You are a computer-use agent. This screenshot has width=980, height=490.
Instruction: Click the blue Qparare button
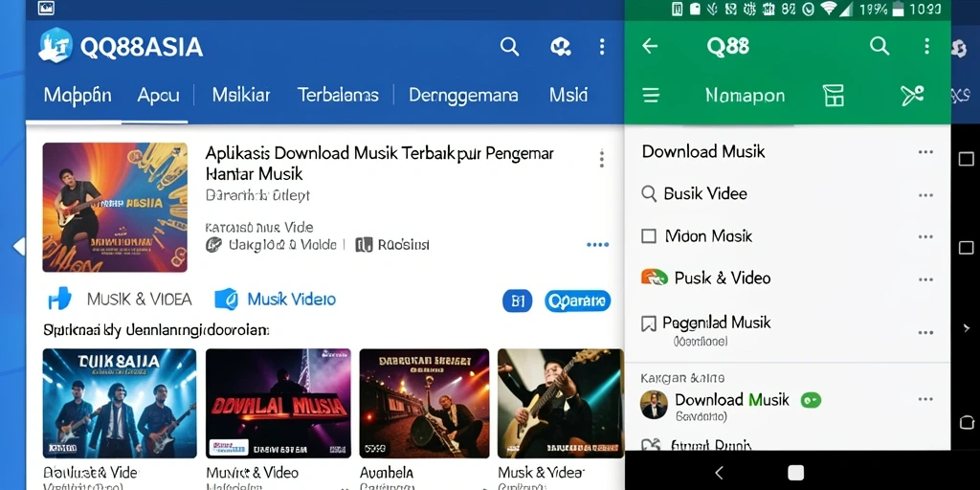click(x=577, y=301)
